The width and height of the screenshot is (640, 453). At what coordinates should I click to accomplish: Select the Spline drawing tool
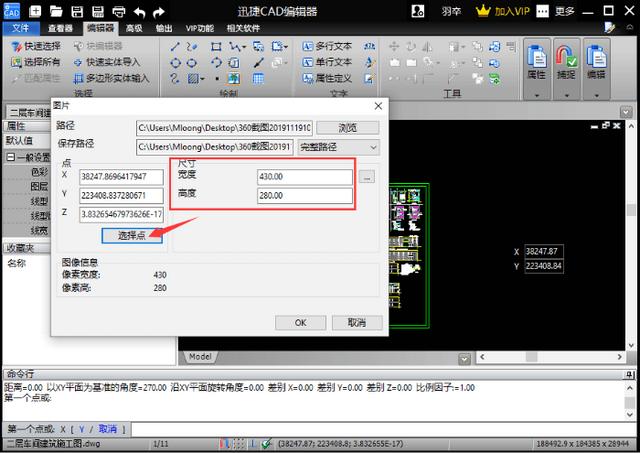[x=191, y=47]
